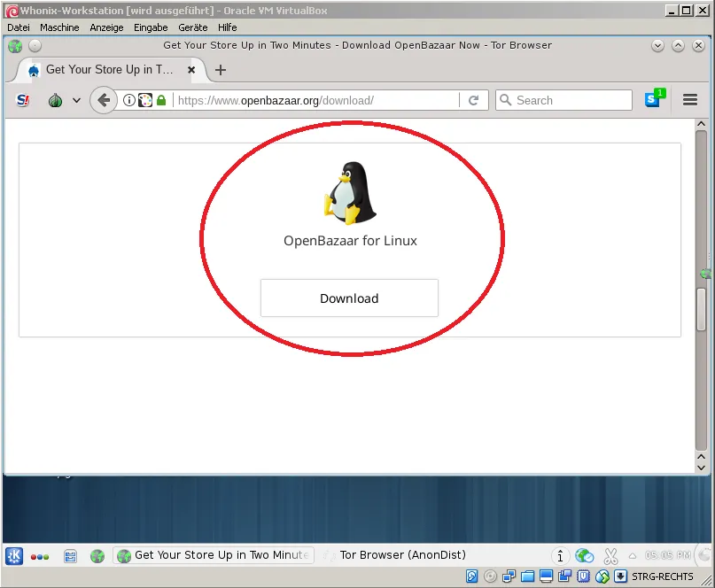Open the Hilfe menu
The width and height of the screenshot is (715, 588).
tap(228, 27)
